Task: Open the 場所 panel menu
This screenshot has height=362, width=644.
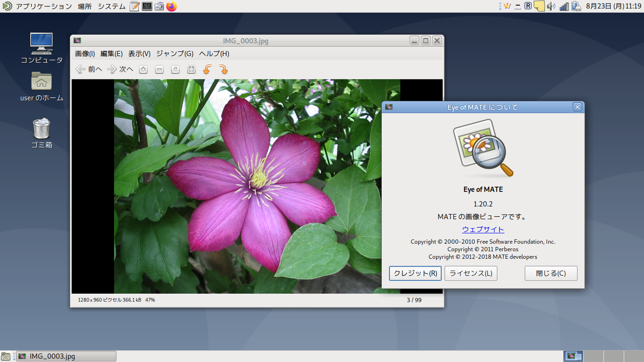Action: pyautogui.click(x=85, y=7)
